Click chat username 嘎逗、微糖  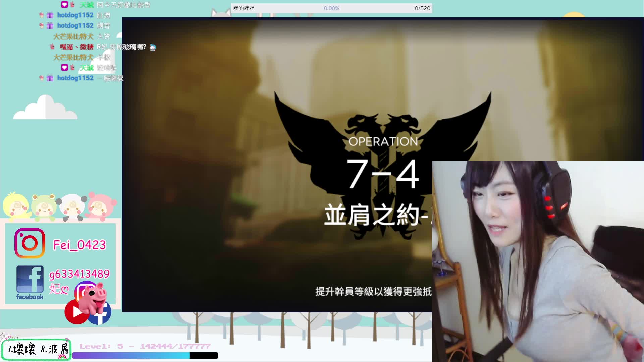[x=76, y=47]
